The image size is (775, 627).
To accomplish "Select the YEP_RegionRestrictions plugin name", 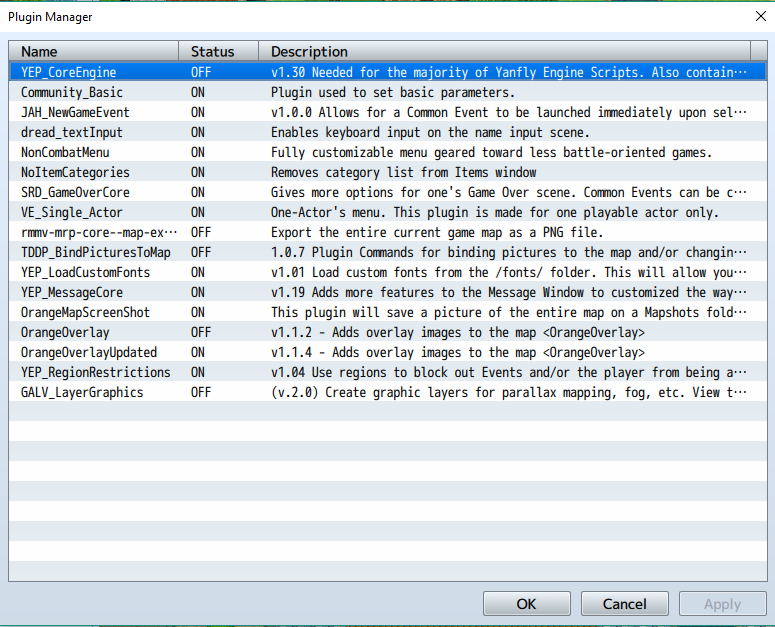I will [x=96, y=373].
